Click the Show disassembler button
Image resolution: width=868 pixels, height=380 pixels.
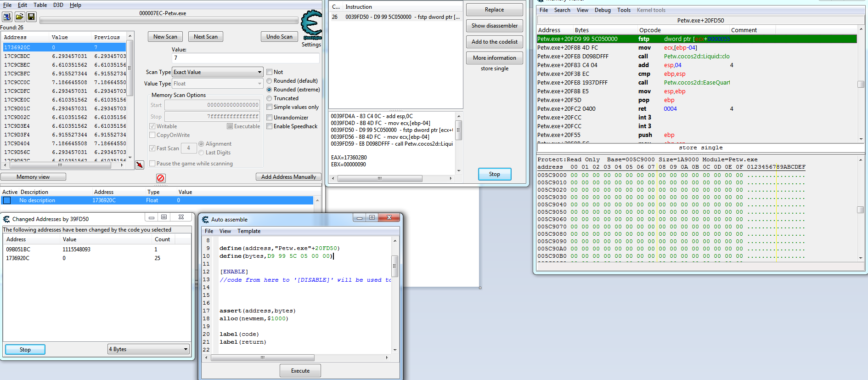coord(494,26)
